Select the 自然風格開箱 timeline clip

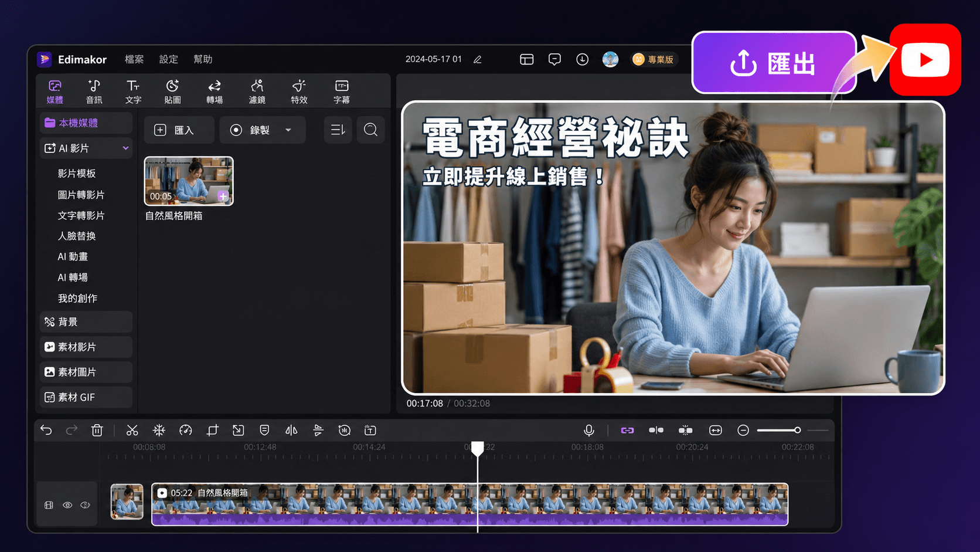[469, 504]
